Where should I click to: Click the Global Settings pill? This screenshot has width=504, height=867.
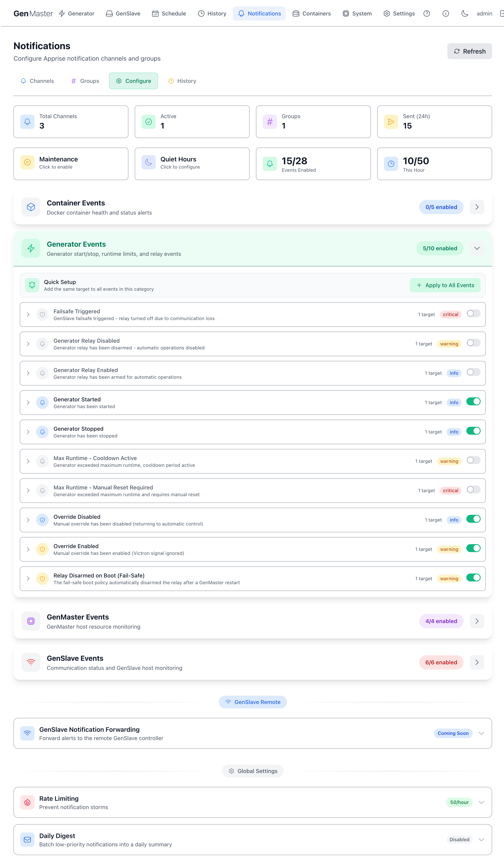(253, 771)
